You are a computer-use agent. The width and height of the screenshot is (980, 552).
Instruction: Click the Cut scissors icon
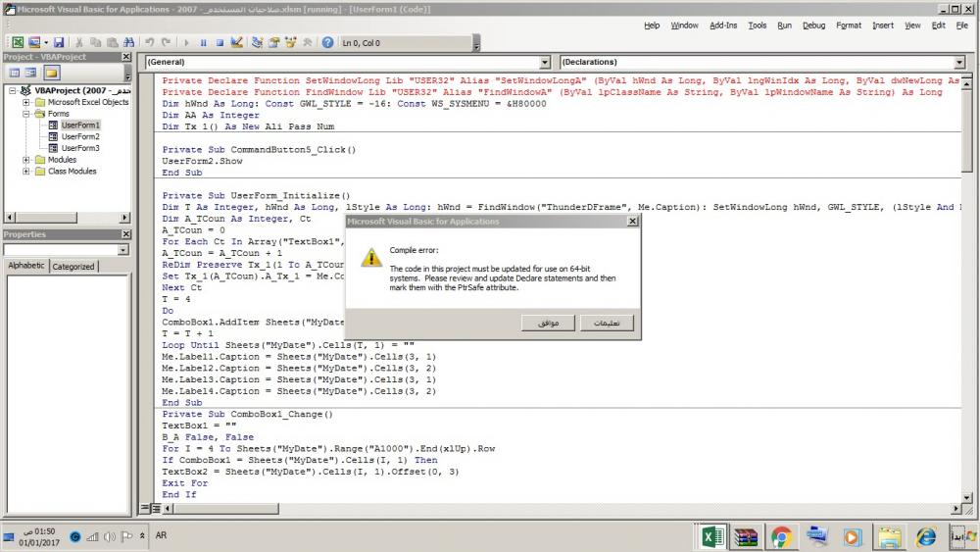79,42
